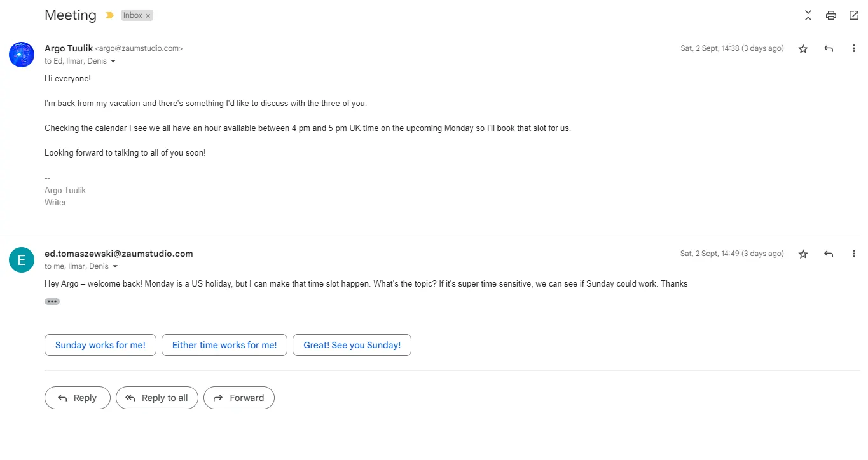Expand recipient details on Argo's message
This screenshot has height=460, width=868.
coord(113,62)
